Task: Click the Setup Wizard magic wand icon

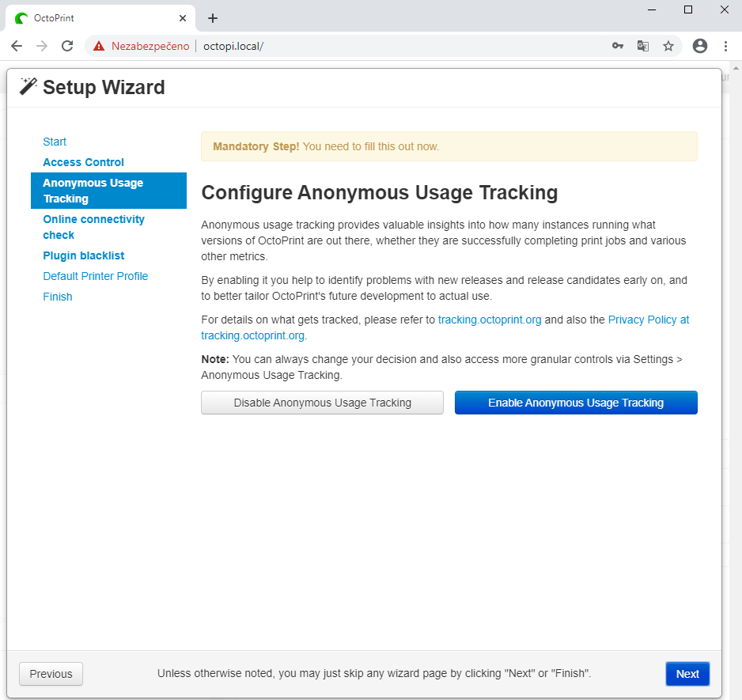Action: (28, 87)
